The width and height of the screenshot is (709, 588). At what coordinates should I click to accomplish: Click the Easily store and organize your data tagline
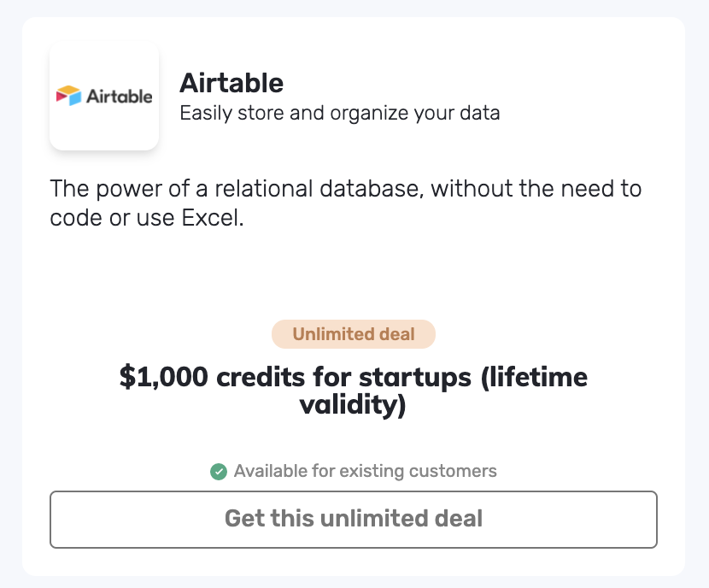pyautogui.click(x=339, y=113)
